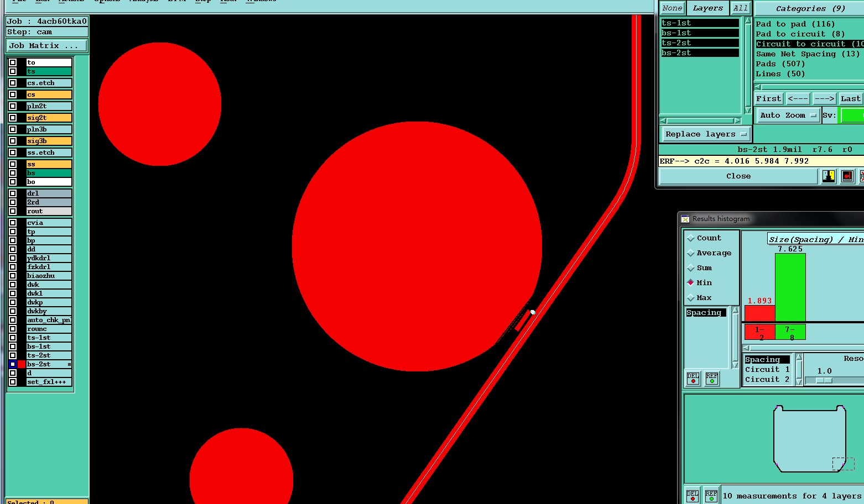
Task: Click the Categories (9) header
Action: click(x=810, y=9)
